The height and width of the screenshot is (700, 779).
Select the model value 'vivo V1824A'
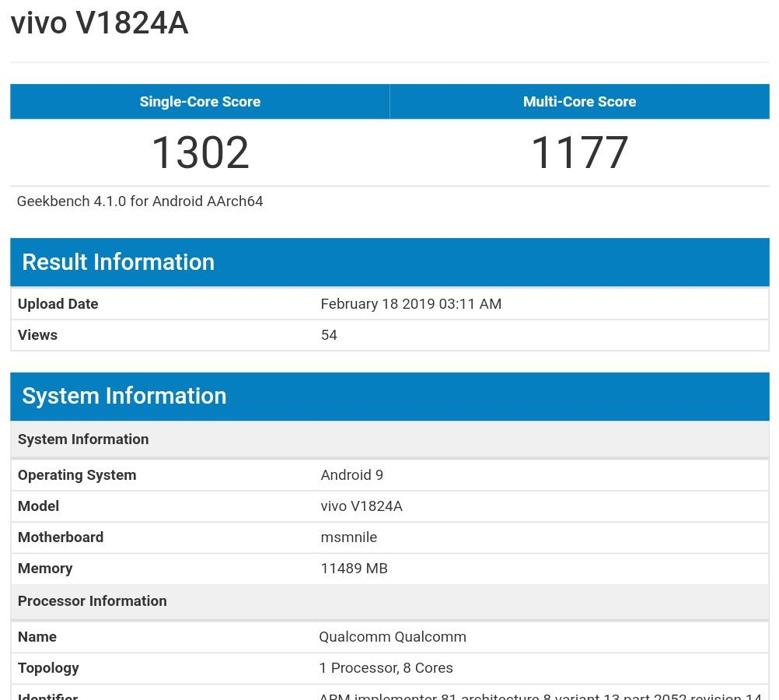tap(362, 506)
